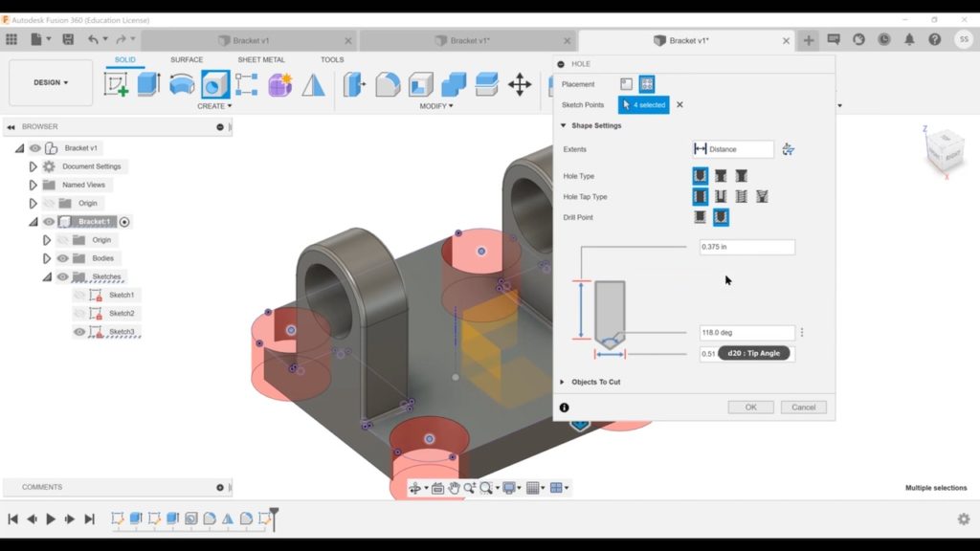The width and height of the screenshot is (980, 551).
Task: Choose the counterbore hole type icon
Action: coord(721,176)
